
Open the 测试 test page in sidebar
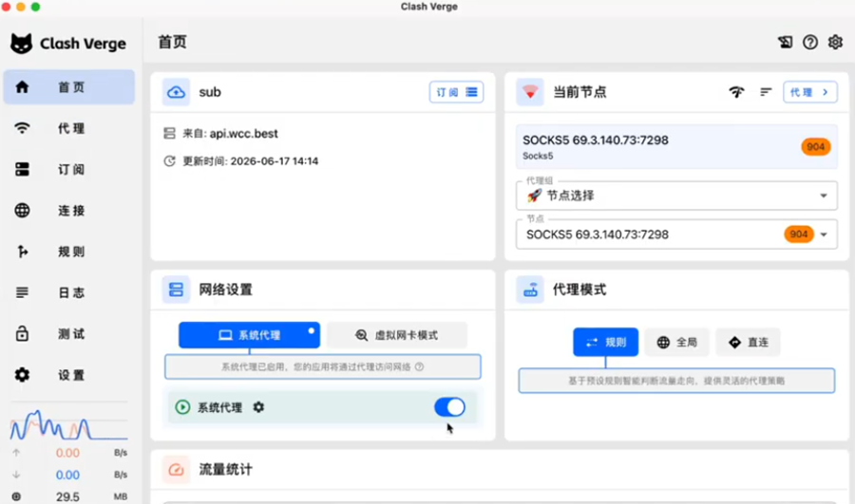[68, 333]
